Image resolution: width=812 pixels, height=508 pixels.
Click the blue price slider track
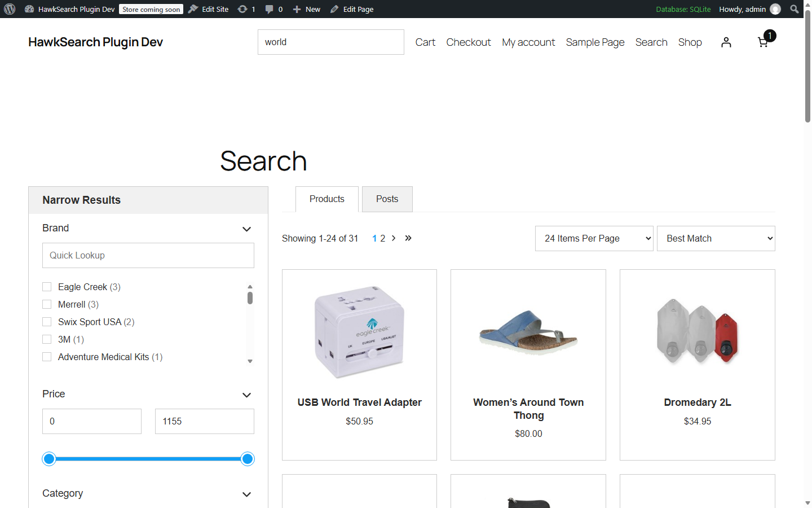pos(148,459)
